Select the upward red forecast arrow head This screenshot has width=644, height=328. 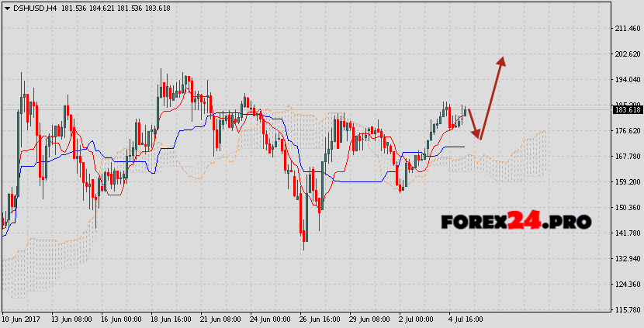(502, 61)
